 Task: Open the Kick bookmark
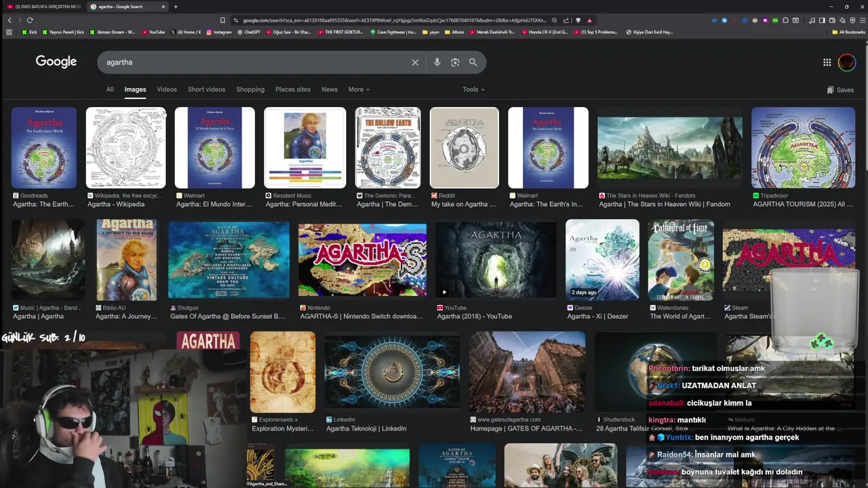pyautogui.click(x=29, y=32)
